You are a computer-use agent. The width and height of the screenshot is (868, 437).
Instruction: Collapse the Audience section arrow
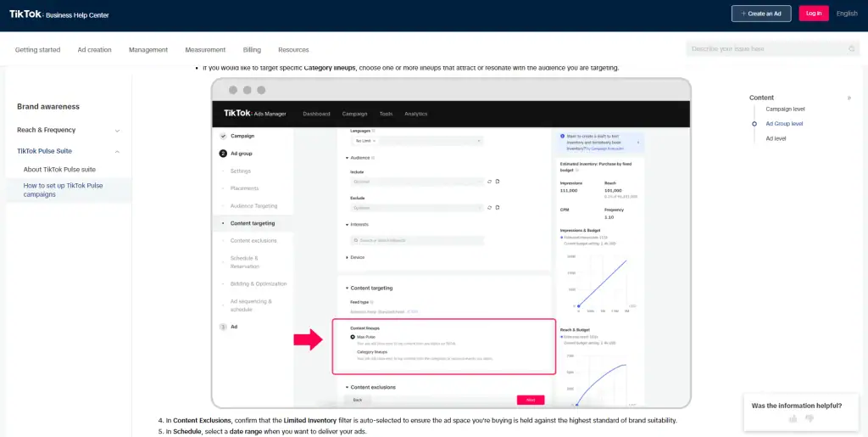click(x=347, y=158)
